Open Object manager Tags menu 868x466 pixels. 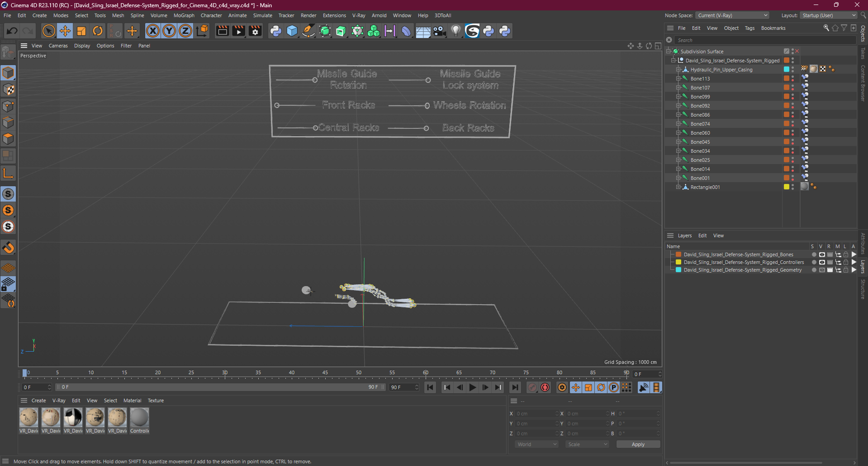[749, 28]
